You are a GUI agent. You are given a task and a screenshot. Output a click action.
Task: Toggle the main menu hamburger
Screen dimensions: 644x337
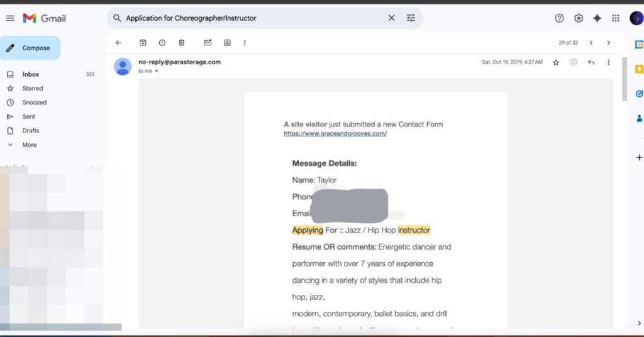[10, 18]
